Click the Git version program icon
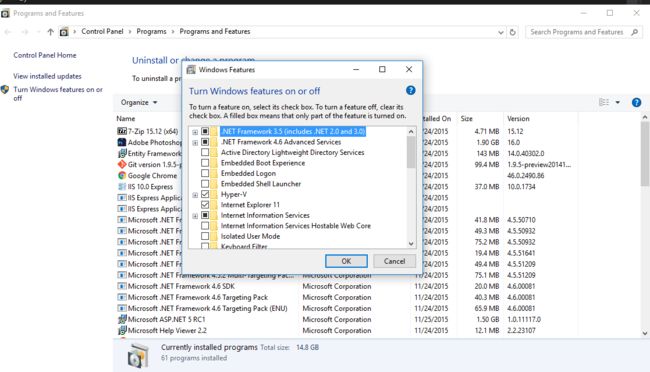Image resolution: width=650 pixels, height=372 pixels. (x=122, y=164)
